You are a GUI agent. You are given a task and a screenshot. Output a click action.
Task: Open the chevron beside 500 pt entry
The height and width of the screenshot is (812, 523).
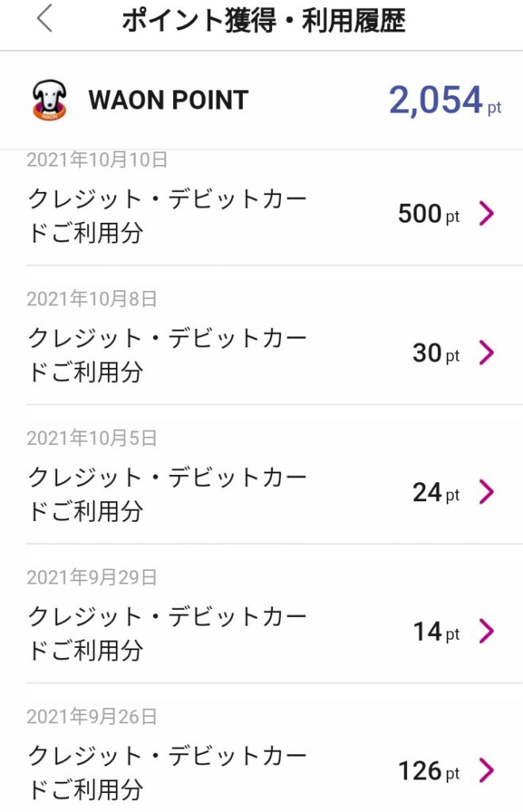[x=486, y=213]
